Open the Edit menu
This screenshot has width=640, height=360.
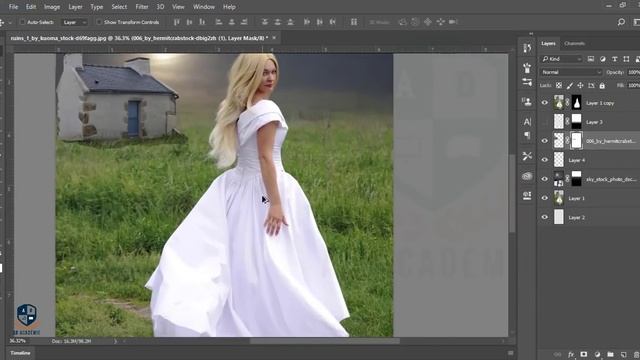click(x=31, y=7)
